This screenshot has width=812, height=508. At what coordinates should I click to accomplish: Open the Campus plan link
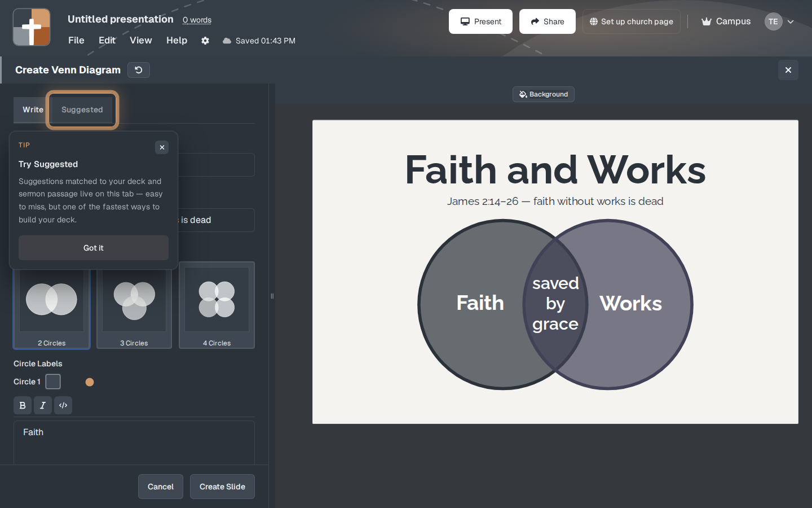tap(726, 21)
